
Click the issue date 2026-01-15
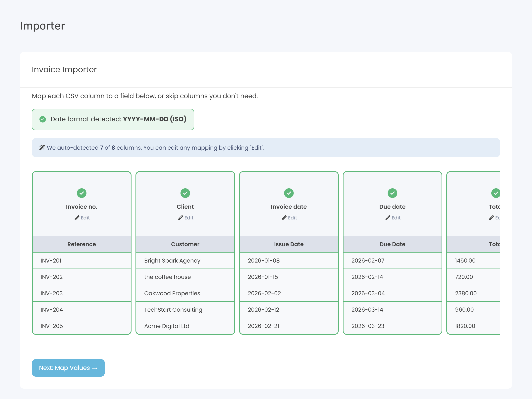(x=289, y=277)
